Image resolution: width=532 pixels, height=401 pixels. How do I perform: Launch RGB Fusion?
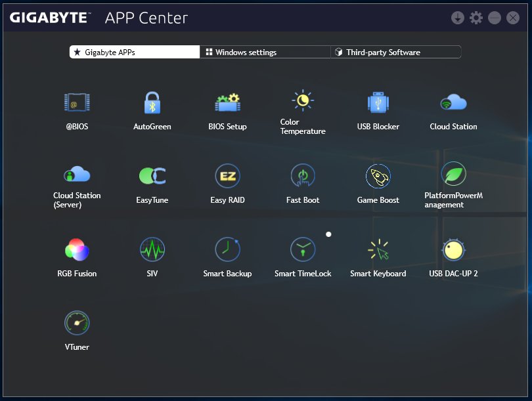[77, 249]
